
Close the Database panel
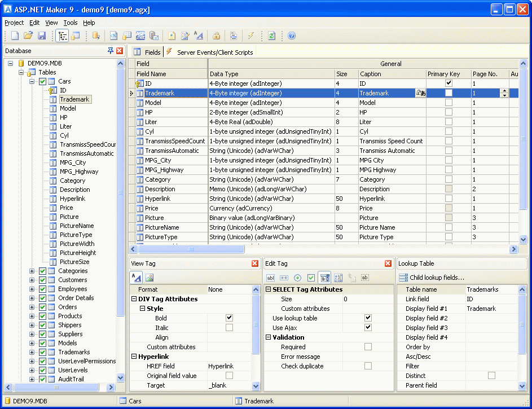click(x=120, y=51)
